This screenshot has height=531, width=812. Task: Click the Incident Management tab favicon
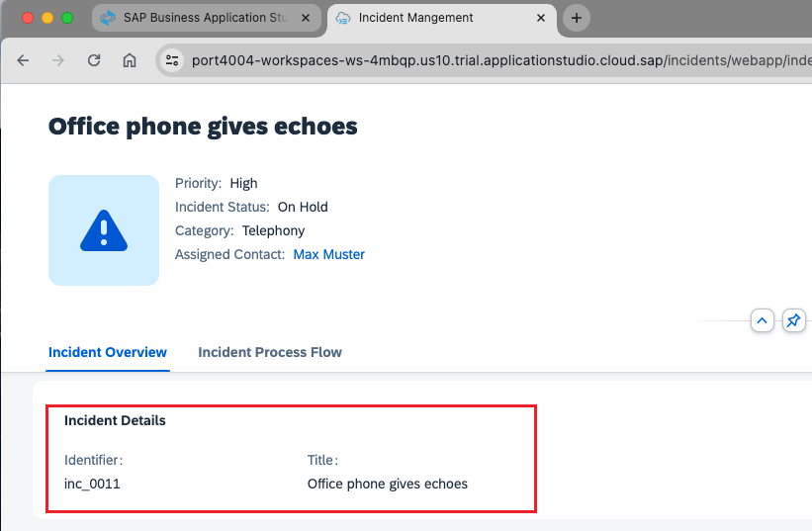[343, 18]
